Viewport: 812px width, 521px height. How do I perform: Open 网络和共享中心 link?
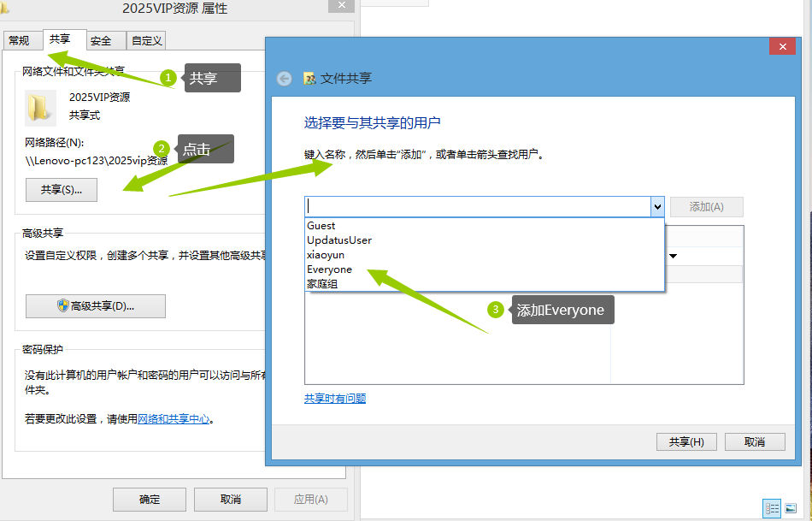coord(174,419)
